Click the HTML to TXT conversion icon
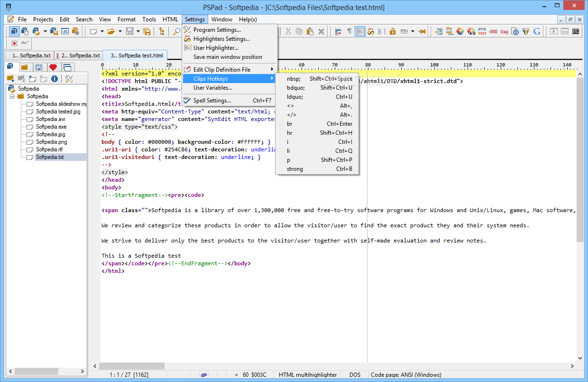The width and height of the screenshot is (588, 382). pos(482,31)
